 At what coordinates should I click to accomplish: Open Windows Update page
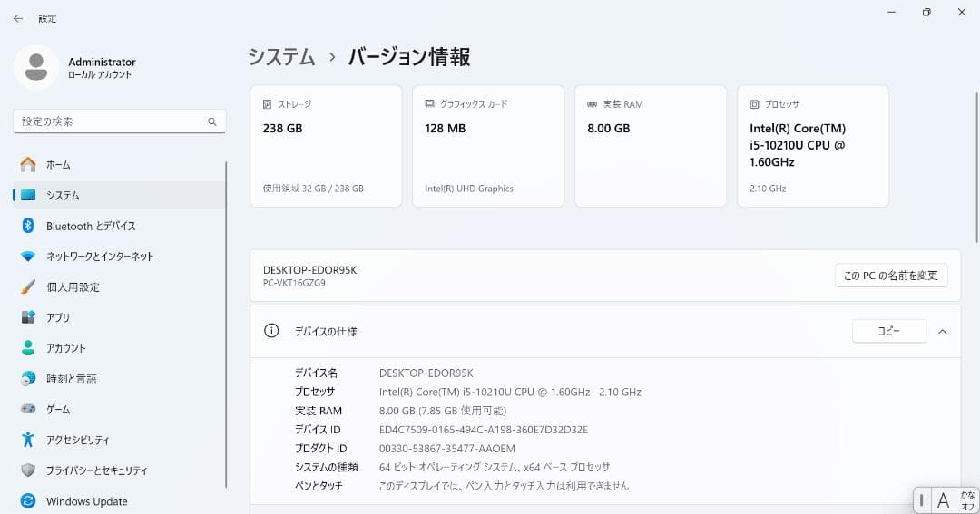120,501
